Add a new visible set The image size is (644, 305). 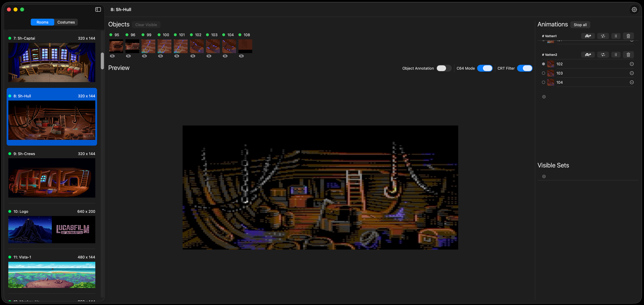pos(544,176)
